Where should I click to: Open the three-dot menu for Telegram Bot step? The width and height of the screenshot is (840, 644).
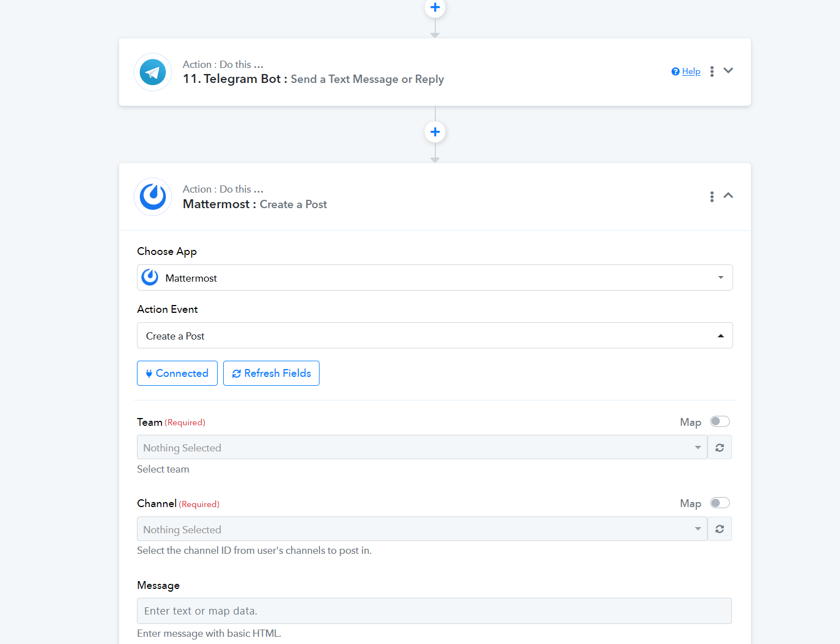712,71
